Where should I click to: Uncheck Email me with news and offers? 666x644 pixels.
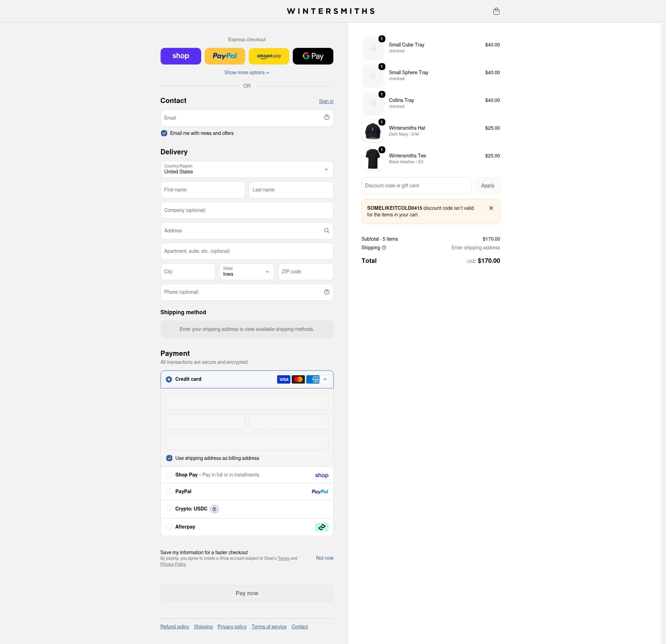click(x=164, y=133)
